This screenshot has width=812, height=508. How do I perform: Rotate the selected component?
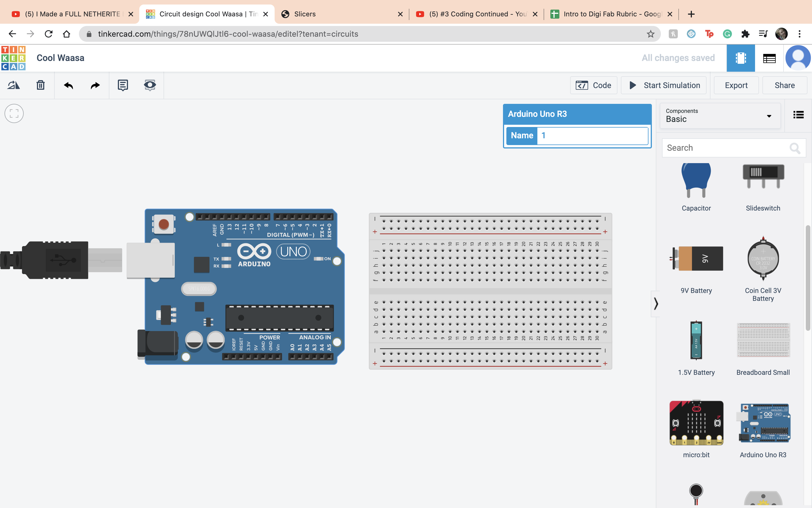coord(14,85)
